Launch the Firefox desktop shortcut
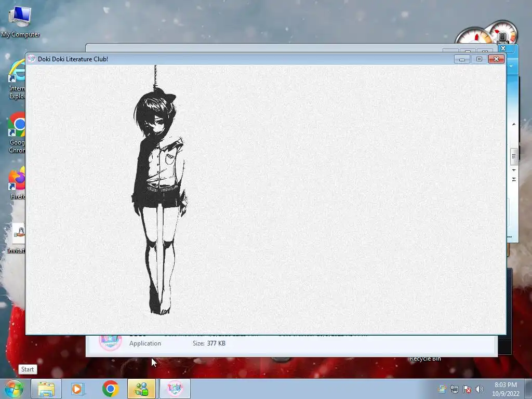This screenshot has height=399, width=532. [x=17, y=183]
